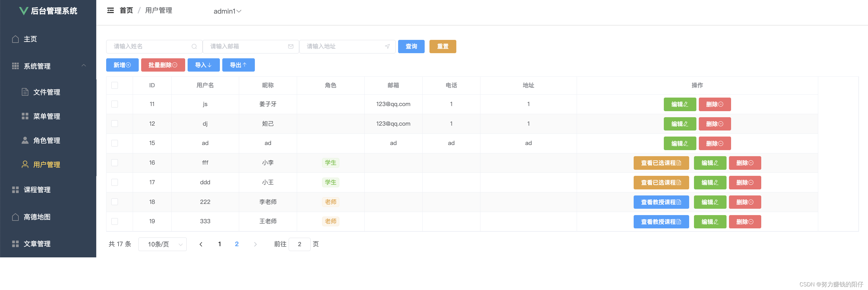Check the row with ID 19
Image resolution: width=868 pixels, height=290 pixels.
click(x=115, y=221)
